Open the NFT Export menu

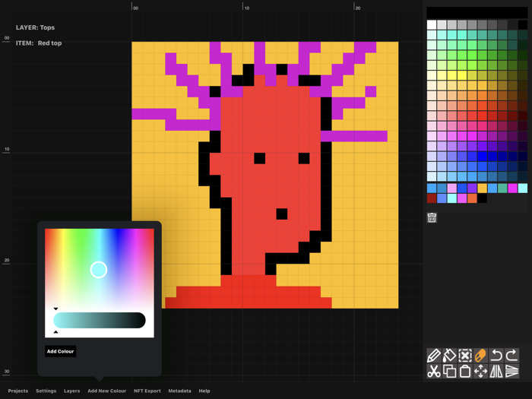147,391
